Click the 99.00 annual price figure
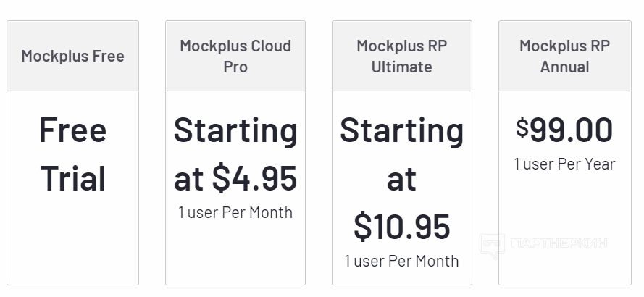Viewport: 644px width, 297px height. (572, 130)
